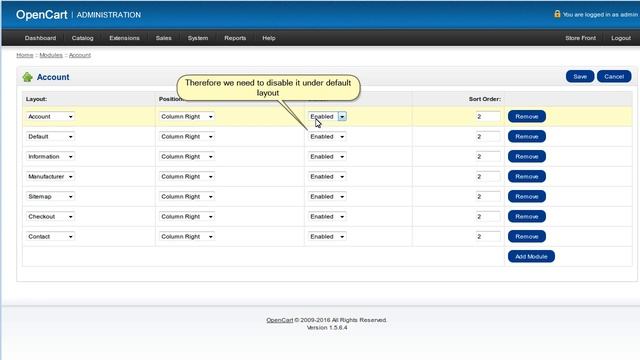
Task: Open the Catalog menu
Action: [82, 38]
